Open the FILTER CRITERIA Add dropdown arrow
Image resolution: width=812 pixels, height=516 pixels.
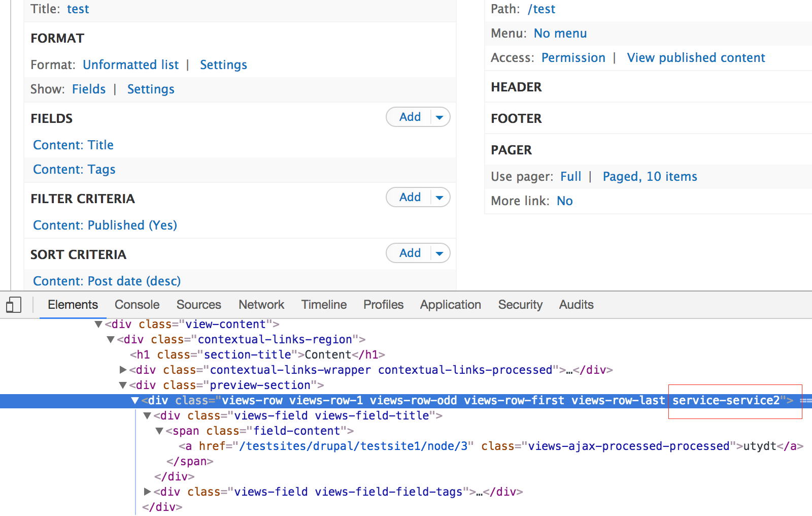click(439, 197)
